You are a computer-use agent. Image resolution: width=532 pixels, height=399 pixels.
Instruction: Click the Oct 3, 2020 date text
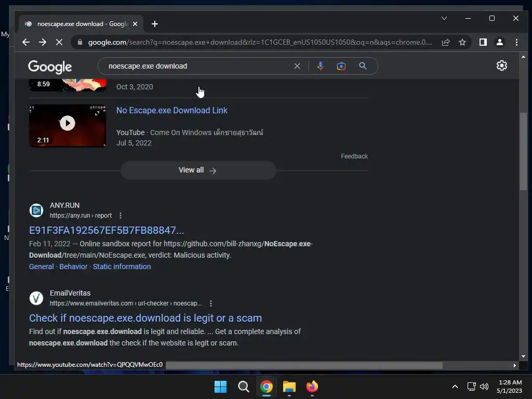[135, 87]
